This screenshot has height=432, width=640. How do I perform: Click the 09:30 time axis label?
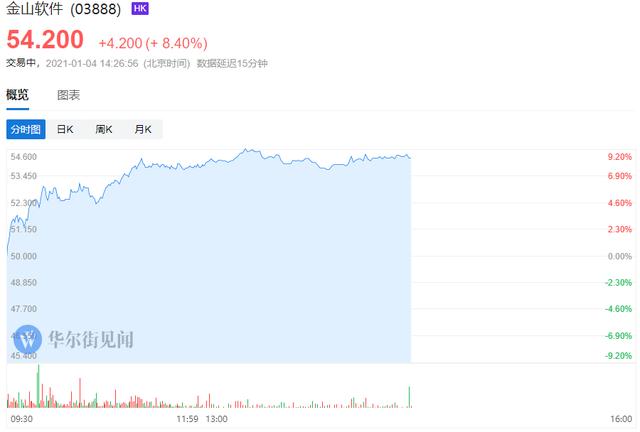coord(22,419)
